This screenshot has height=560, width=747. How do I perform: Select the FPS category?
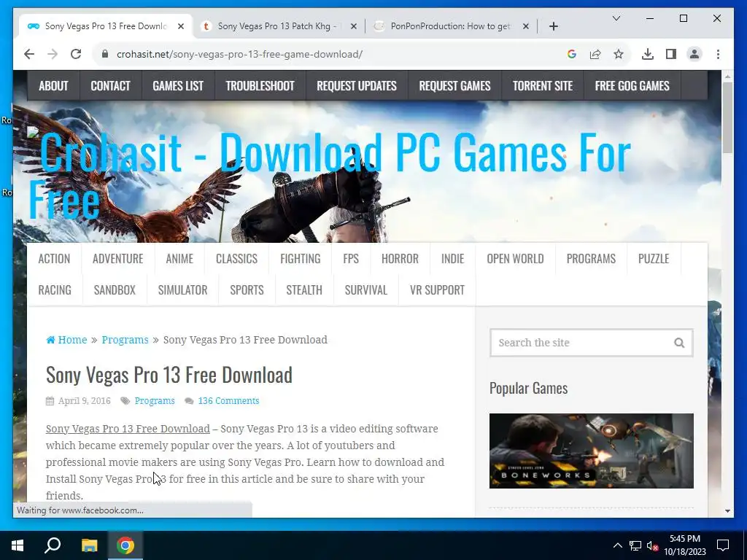point(351,259)
